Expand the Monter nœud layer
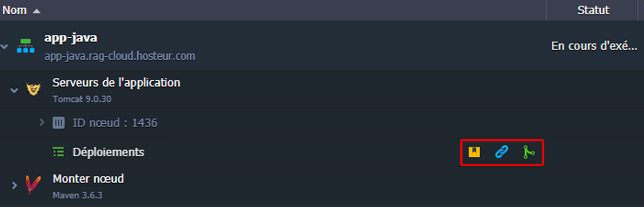The image size is (644, 207). pyautogui.click(x=14, y=185)
